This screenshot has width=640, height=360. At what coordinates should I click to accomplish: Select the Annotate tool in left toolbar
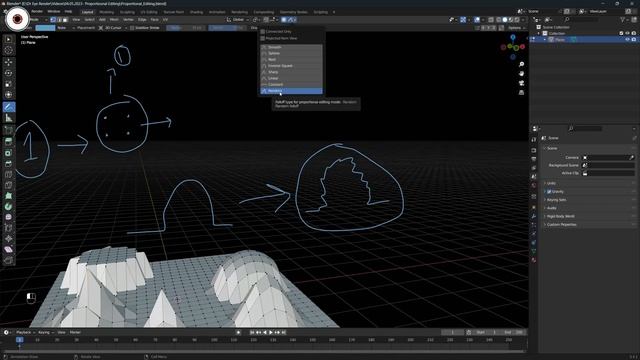coord(9,107)
